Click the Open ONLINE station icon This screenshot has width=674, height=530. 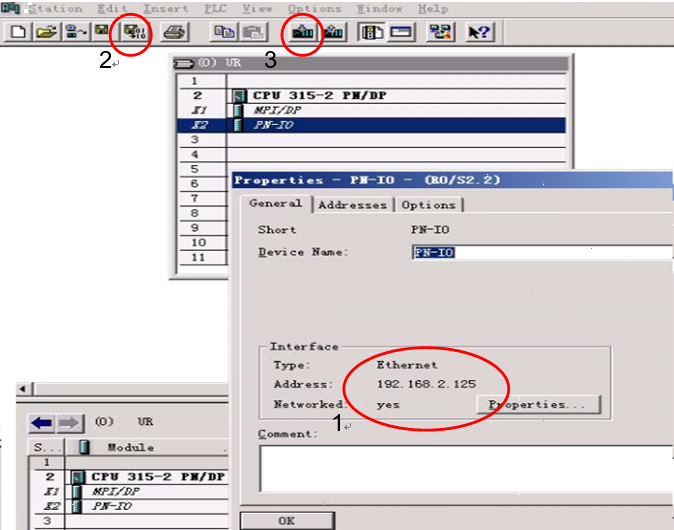pyautogui.click(x=76, y=32)
